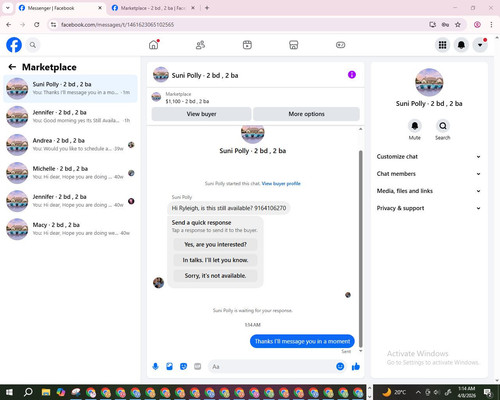Mute the Suni Polly conversation
This screenshot has height=400, width=500.
415,126
